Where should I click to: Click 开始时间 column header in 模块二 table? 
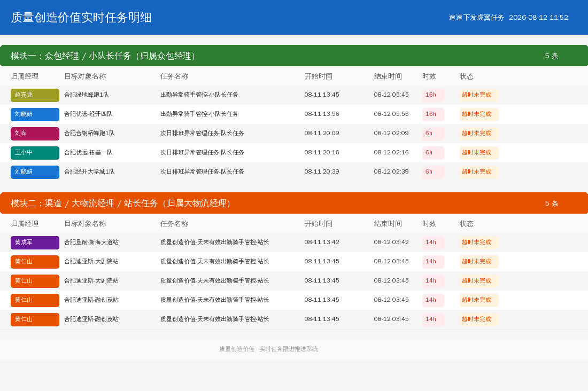pos(319,223)
